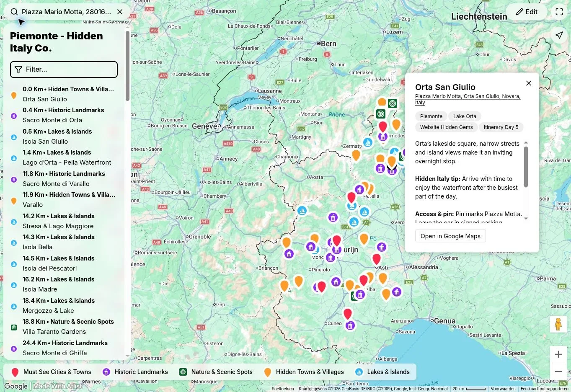The image size is (571, 392).
Task: Select Orta San Giulio list entry
Action: tap(64, 94)
